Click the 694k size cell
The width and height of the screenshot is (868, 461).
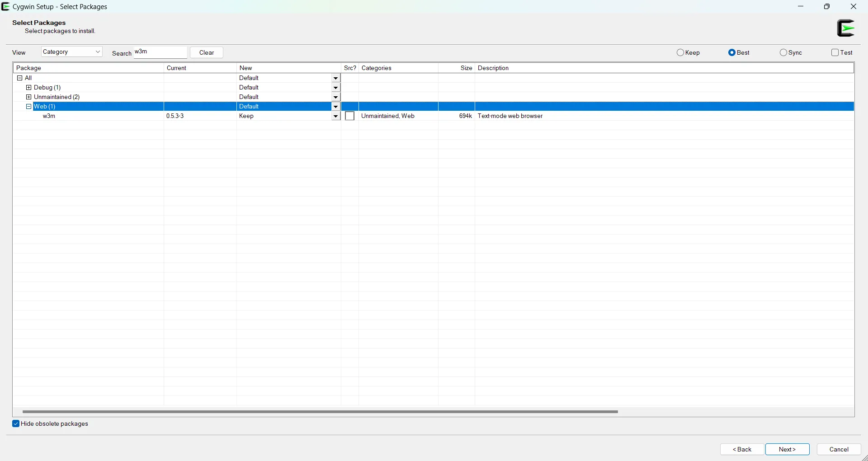[x=466, y=116]
